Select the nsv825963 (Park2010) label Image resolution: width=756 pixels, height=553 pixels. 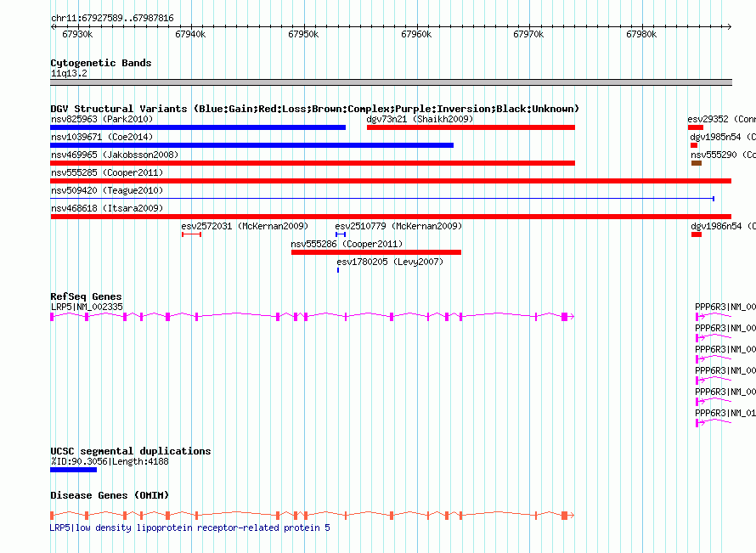pos(102,119)
